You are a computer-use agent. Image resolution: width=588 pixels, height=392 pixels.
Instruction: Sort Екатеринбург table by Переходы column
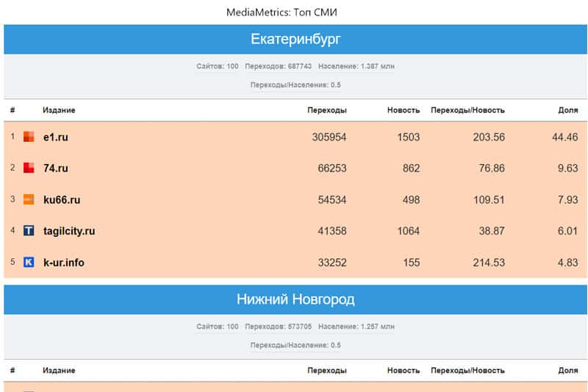point(327,110)
